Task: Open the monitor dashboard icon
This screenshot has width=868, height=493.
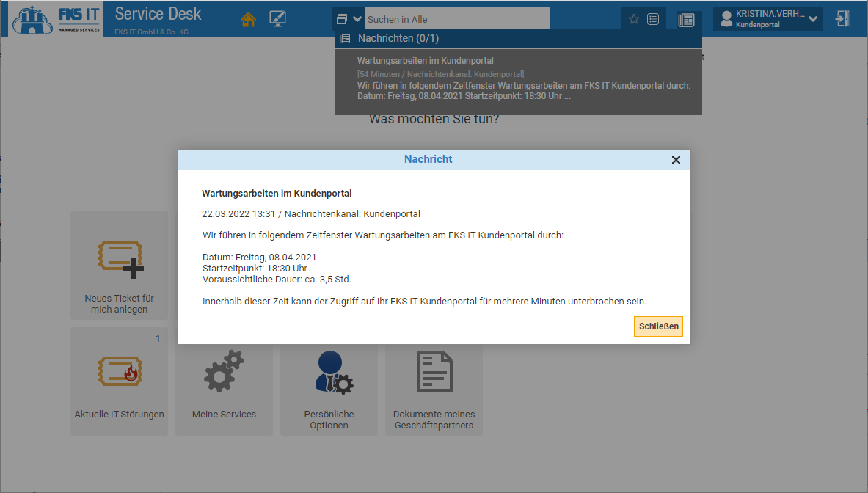Action: click(278, 20)
